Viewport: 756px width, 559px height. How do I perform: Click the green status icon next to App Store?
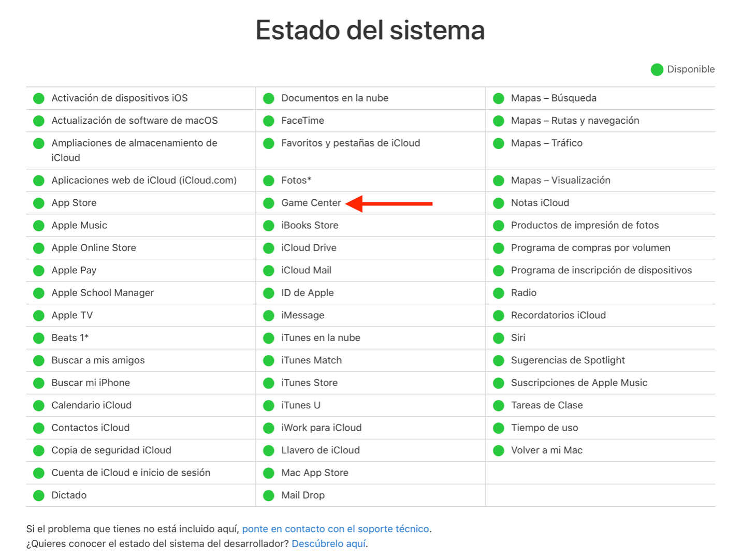pyautogui.click(x=39, y=203)
